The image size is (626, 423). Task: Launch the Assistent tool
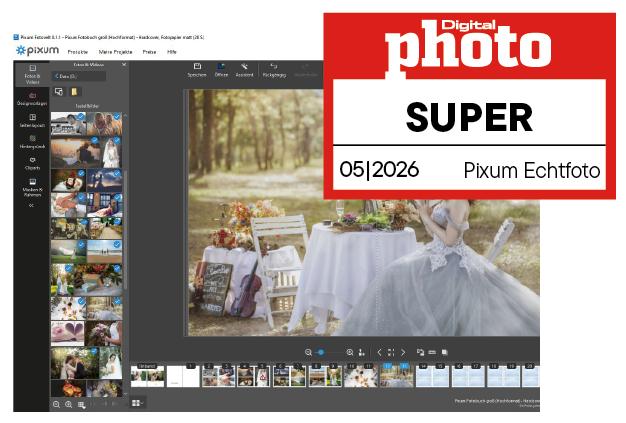point(244,70)
